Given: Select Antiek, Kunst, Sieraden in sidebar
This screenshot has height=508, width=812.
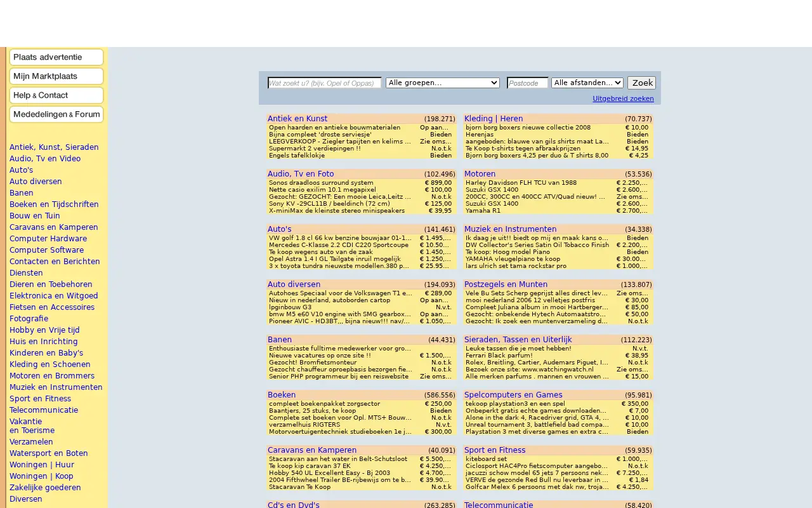Looking at the screenshot, I should click(54, 147).
